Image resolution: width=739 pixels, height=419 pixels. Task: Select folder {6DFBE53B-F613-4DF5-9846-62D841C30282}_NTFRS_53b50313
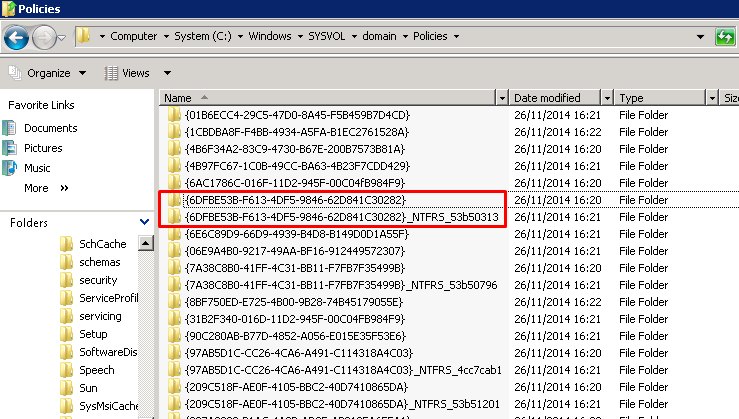pos(343,217)
